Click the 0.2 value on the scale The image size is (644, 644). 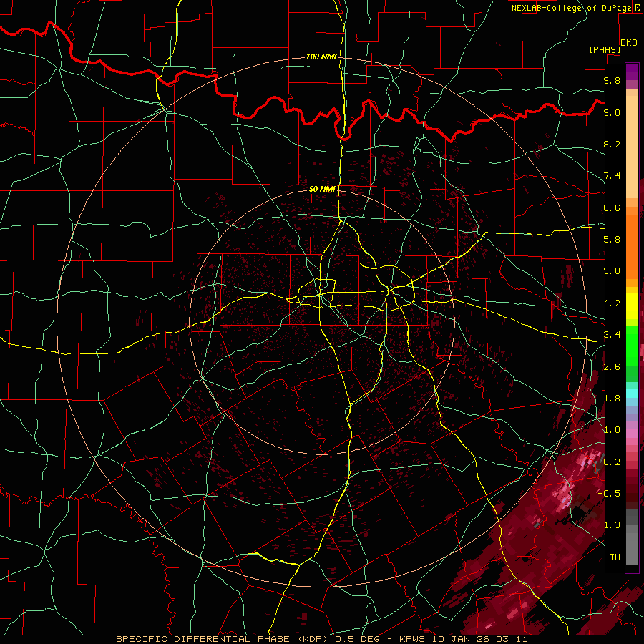click(x=612, y=462)
